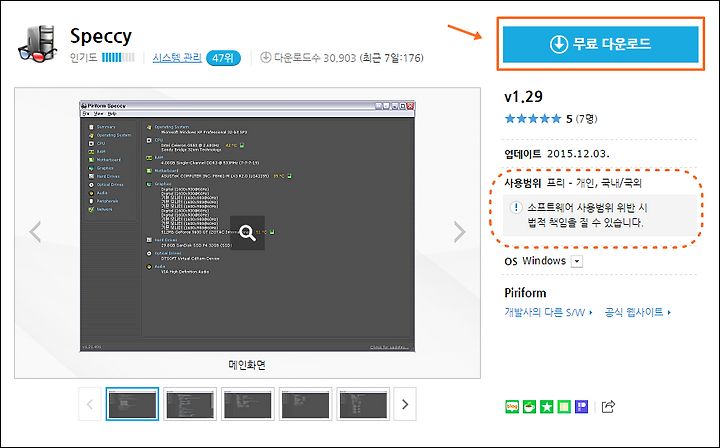This screenshot has width=720, height=448.
Task: Click the 다운로드수 30,903 text
Action: click(x=315, y=58)
